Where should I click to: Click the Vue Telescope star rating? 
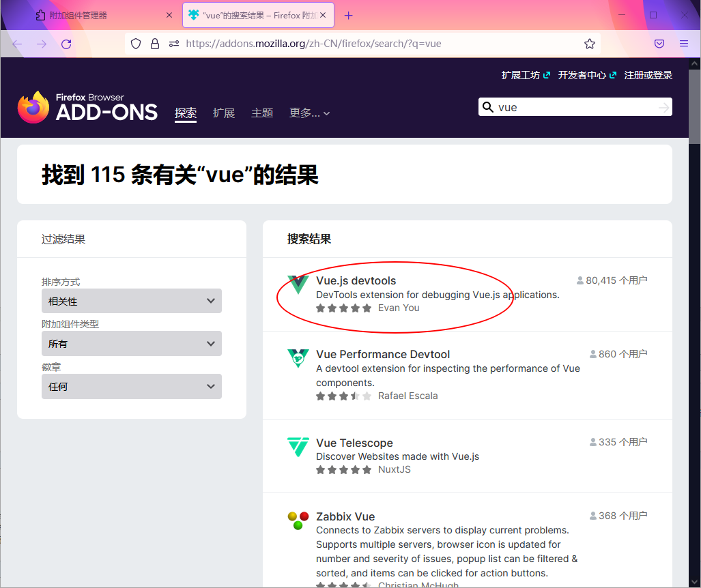click(343, 469)
